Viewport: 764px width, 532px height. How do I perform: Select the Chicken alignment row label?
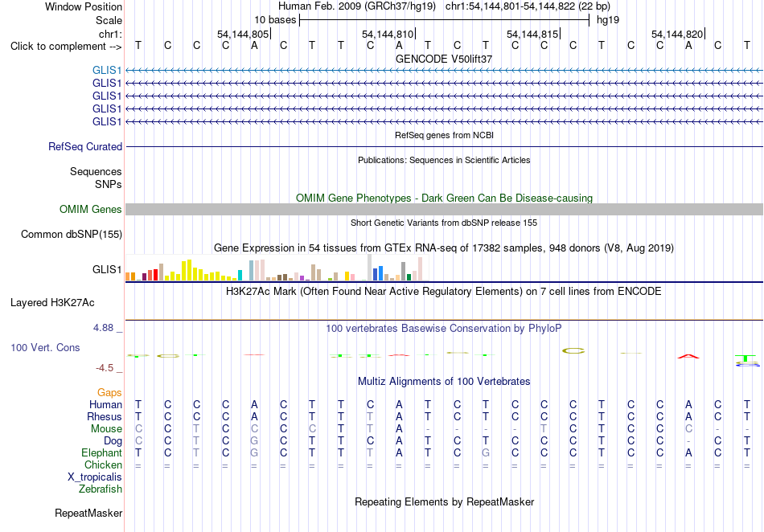pos(103,464)
